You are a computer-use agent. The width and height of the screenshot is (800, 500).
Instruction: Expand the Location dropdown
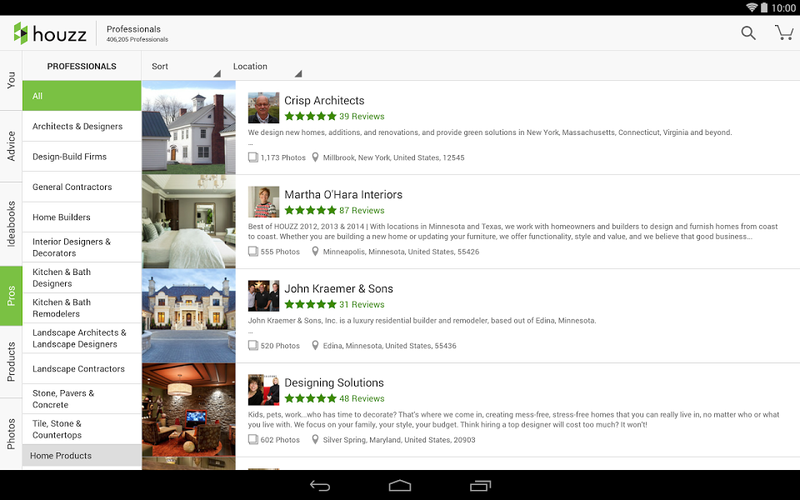pos(267,66)
